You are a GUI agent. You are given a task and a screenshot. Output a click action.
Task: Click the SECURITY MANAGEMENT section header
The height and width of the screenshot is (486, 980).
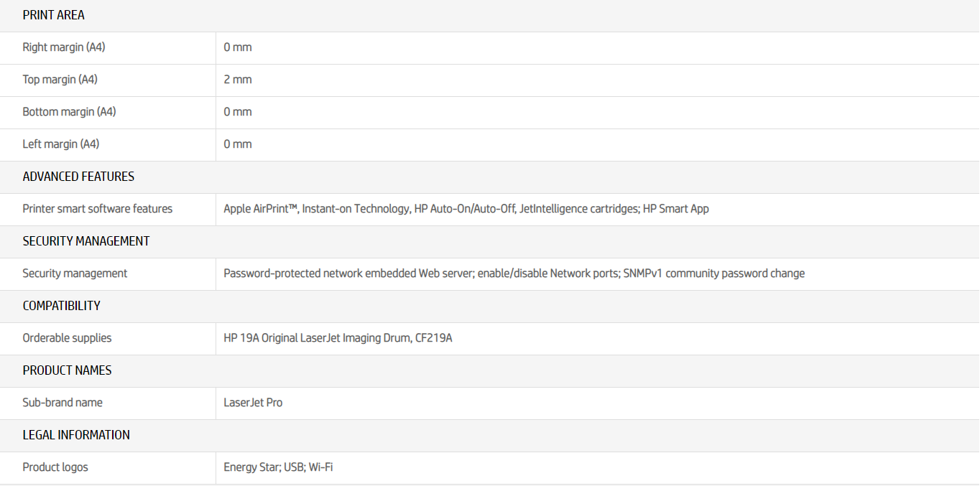[86, 241]
